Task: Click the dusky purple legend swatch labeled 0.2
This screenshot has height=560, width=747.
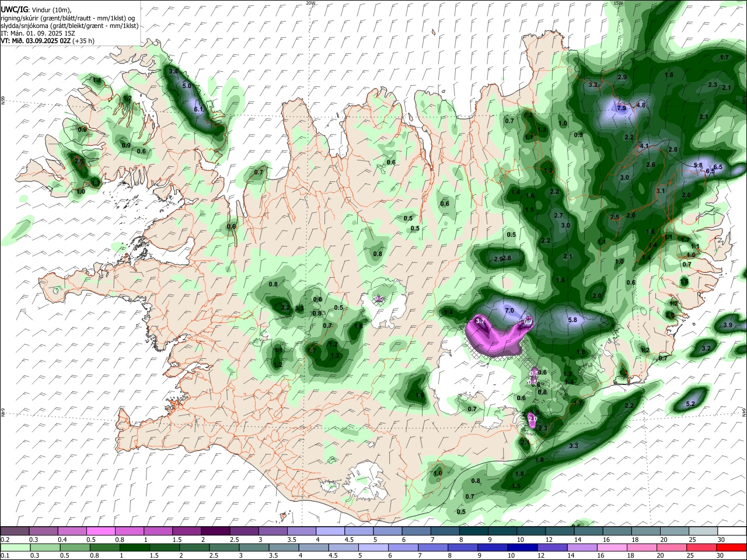Action: (15, 531)
